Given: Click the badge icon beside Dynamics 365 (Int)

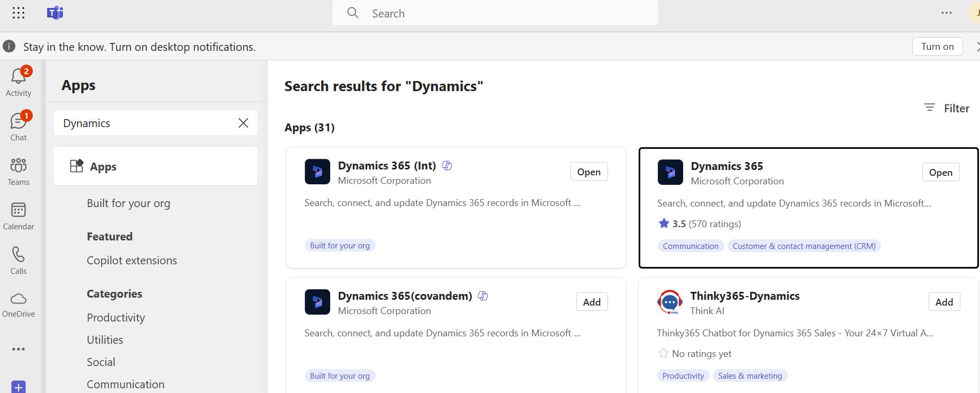Looking at the screenshot, I should pos(447,166).
